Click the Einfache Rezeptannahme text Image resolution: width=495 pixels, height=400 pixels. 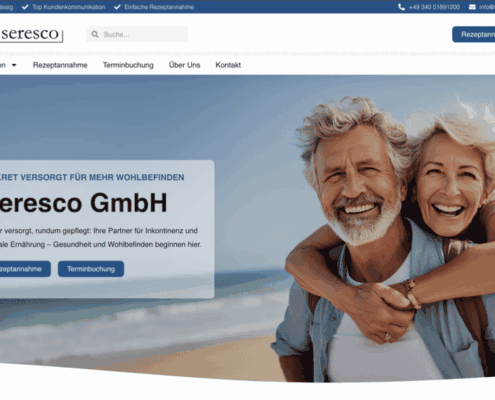(159, 7)
